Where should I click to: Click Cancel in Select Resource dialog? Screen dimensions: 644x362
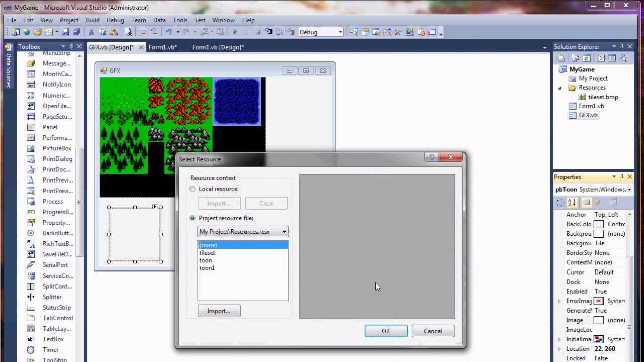click(x=433, y=331)
